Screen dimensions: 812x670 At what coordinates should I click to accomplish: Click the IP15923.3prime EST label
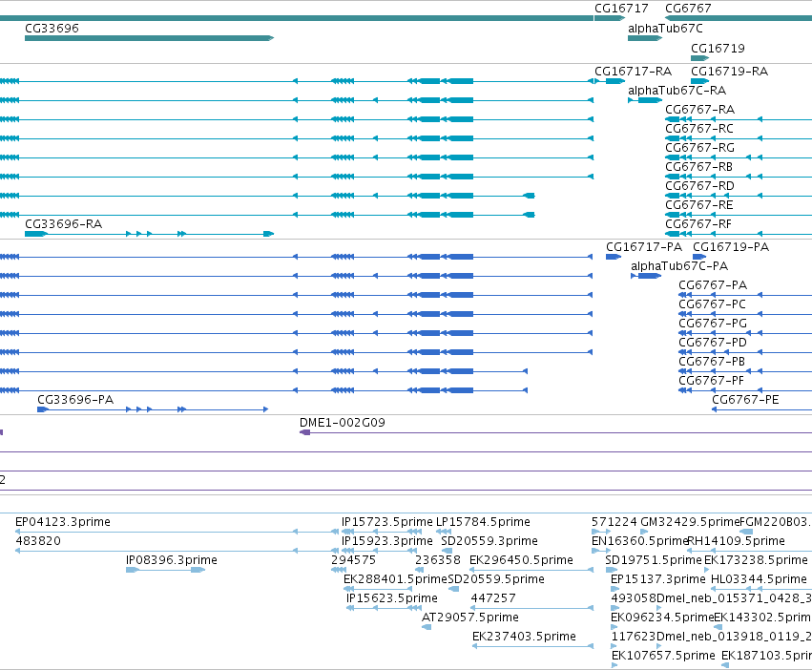click(386, 541)
